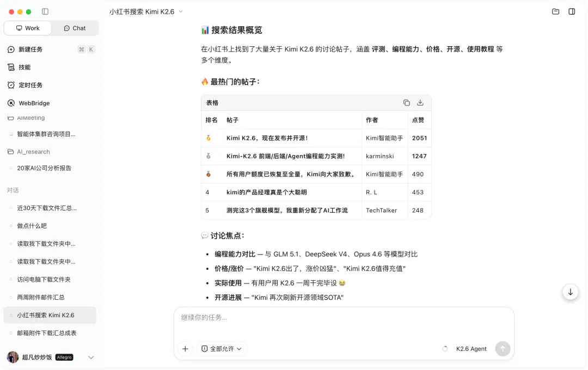Image resolution: width=588 pixels, height=370 pixels.
Task: Click author R. L cell
Action: pos(372,192)
